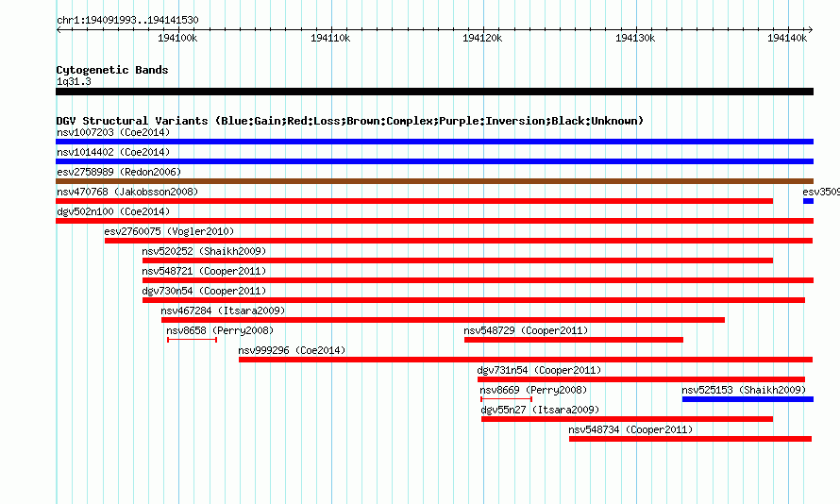
Task: Click the 194100k ruler tick label
Action: point(177,38)
